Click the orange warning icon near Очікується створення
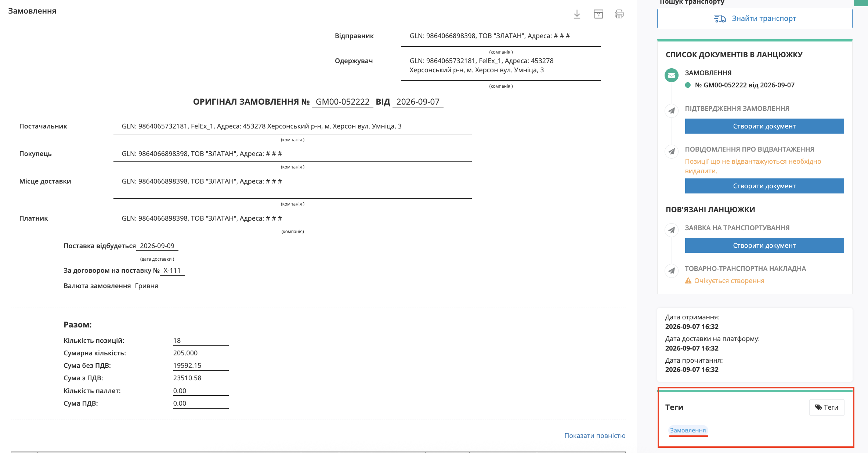 coord(688,281)
